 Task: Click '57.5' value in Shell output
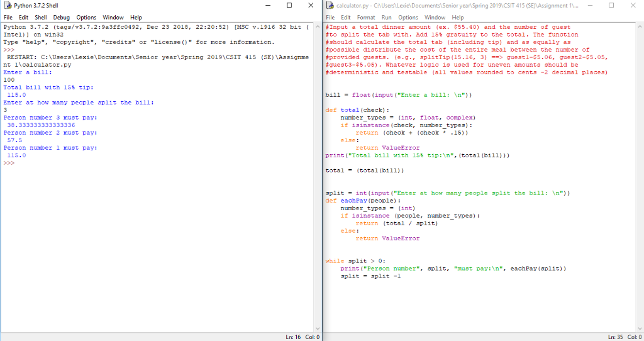tap(15, 140)
